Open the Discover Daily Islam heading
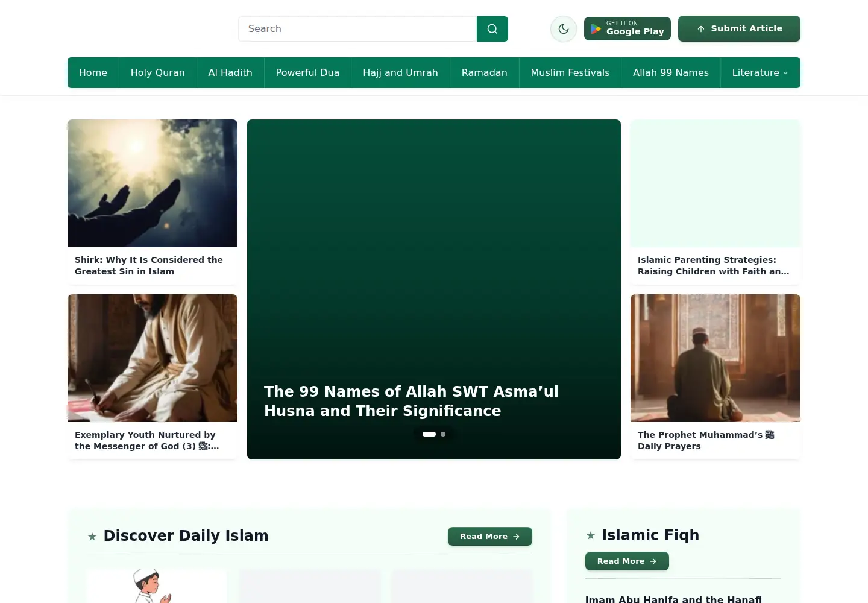Screen dimensions: 868x603 (x=186, y=535)
